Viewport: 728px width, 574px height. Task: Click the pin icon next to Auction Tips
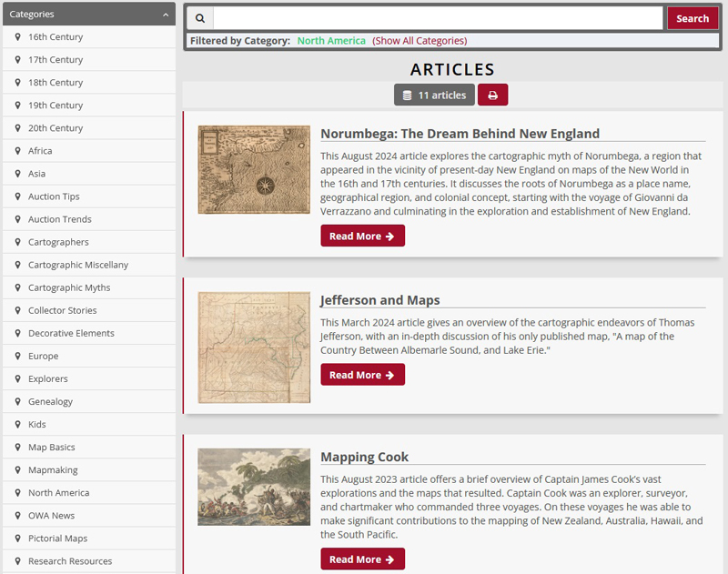(17, 196)
